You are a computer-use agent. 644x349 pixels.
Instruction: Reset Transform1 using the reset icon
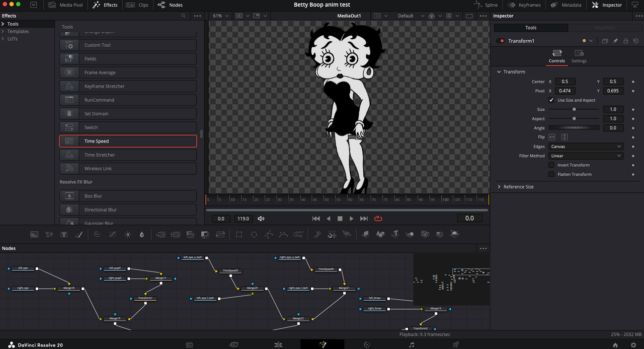point(636,41)
